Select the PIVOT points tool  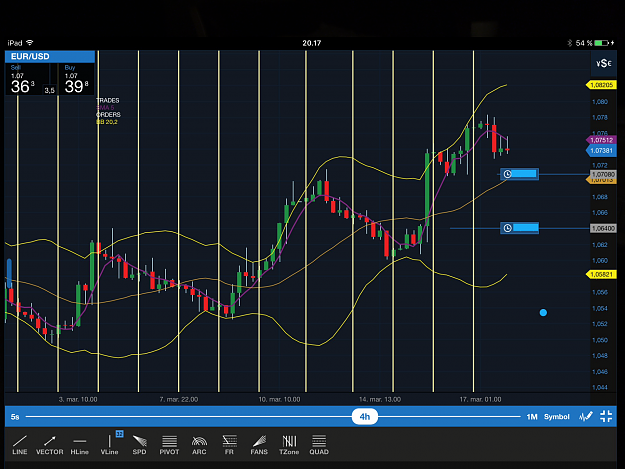coord(169,445)
